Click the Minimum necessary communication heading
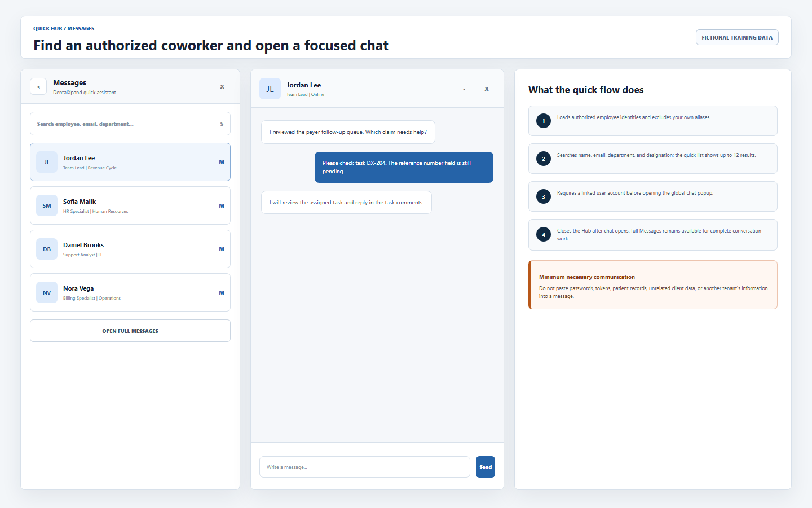The height and width of the screenshot is (508, 812). (587, 277)
